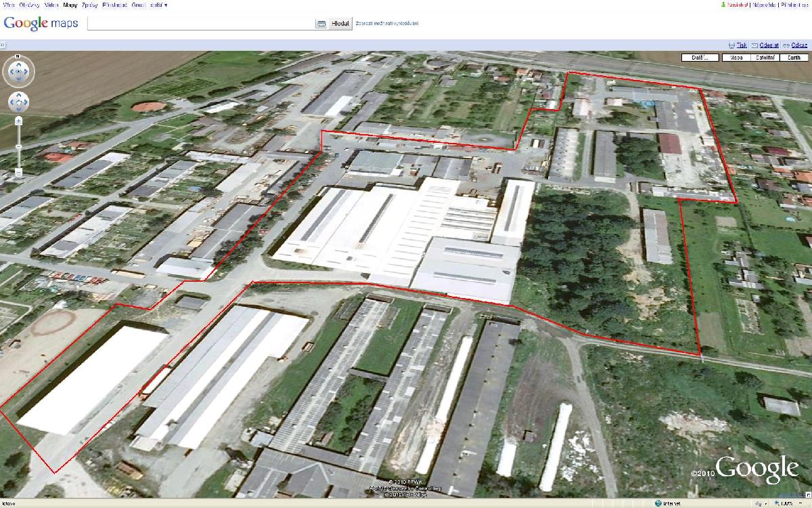Click the Google maps logo
This screenshot has height=508, width=812.
coord(41,23)
